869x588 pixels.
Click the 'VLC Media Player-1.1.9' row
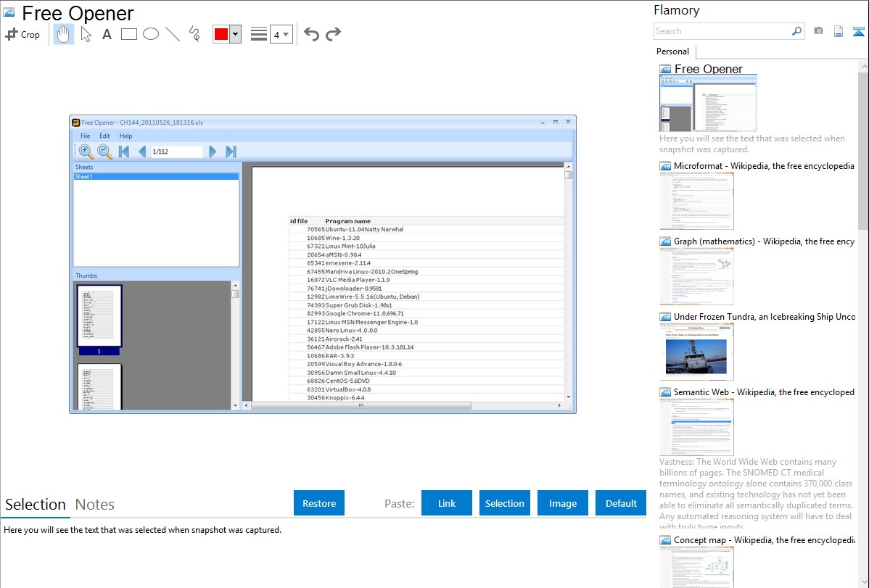[427, 280]
